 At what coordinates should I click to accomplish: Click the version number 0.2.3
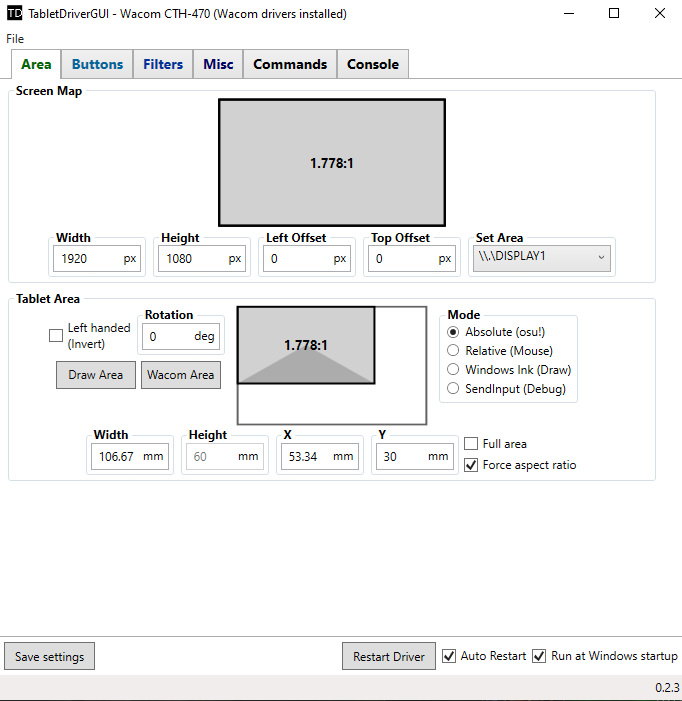click(667, 688)
